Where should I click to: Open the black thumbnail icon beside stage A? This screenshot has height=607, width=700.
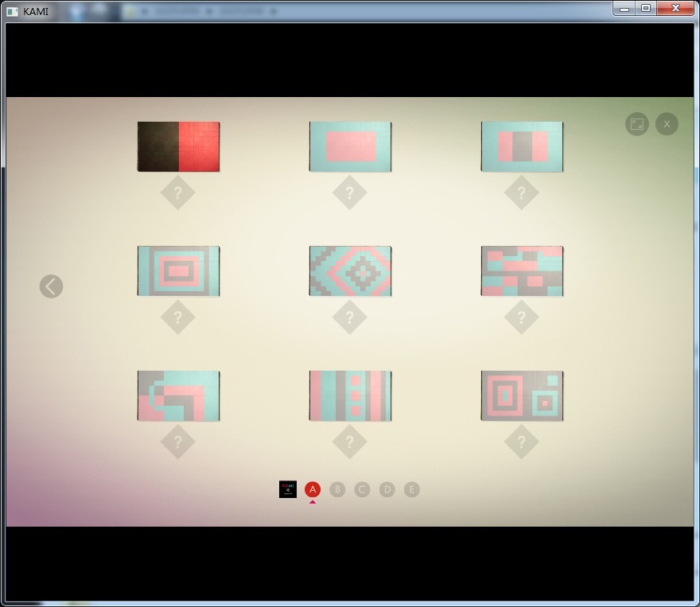point(288,489)
